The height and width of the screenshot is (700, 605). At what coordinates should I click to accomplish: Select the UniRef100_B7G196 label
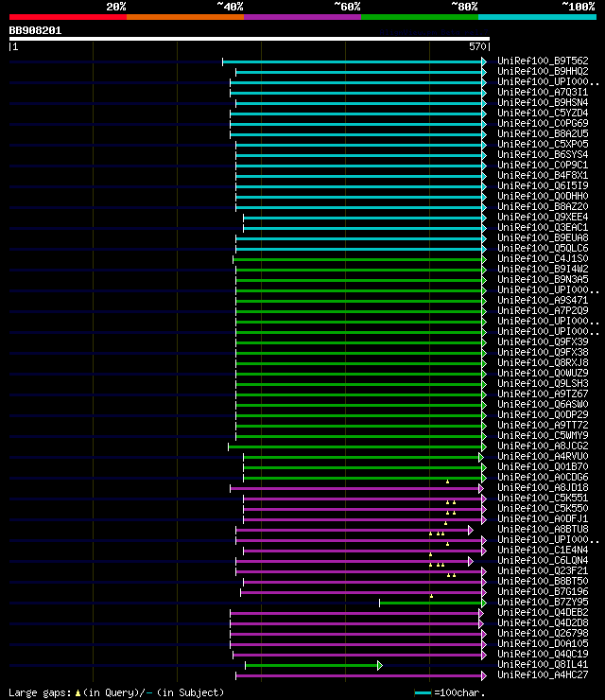[x=543, y=591]
